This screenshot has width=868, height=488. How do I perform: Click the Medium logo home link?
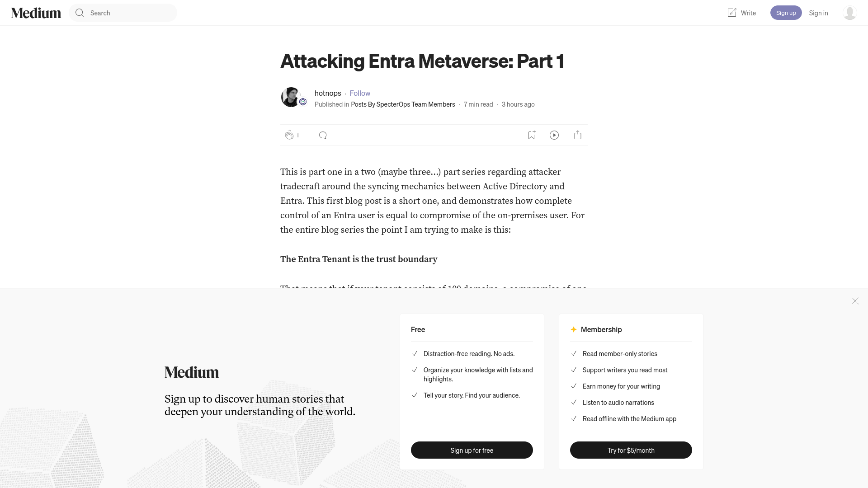[x=36, y=13]
